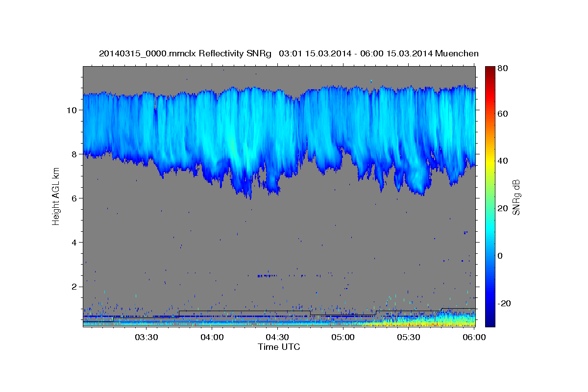588x392 pixels.
Task: Click the 05:00 time tick label
Action: click(x=343, y=337)
